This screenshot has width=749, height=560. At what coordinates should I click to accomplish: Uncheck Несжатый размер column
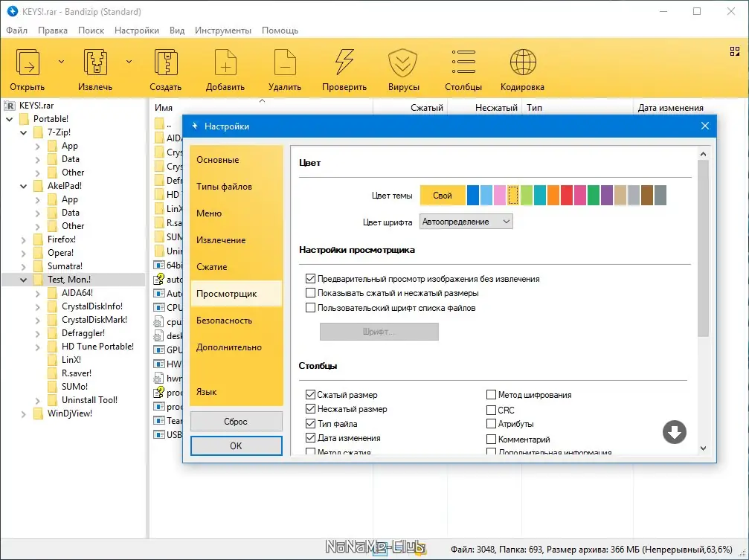click(x=310, y=409)
